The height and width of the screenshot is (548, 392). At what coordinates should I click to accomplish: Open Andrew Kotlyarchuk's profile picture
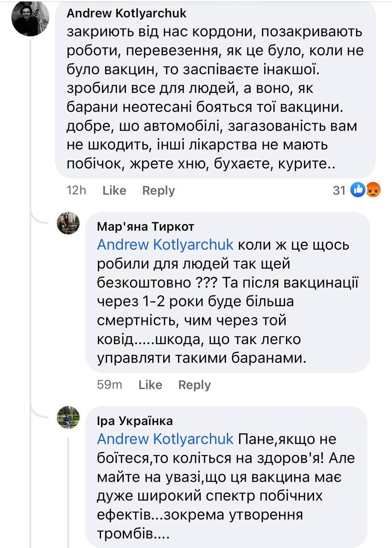[x=30, y=18]
